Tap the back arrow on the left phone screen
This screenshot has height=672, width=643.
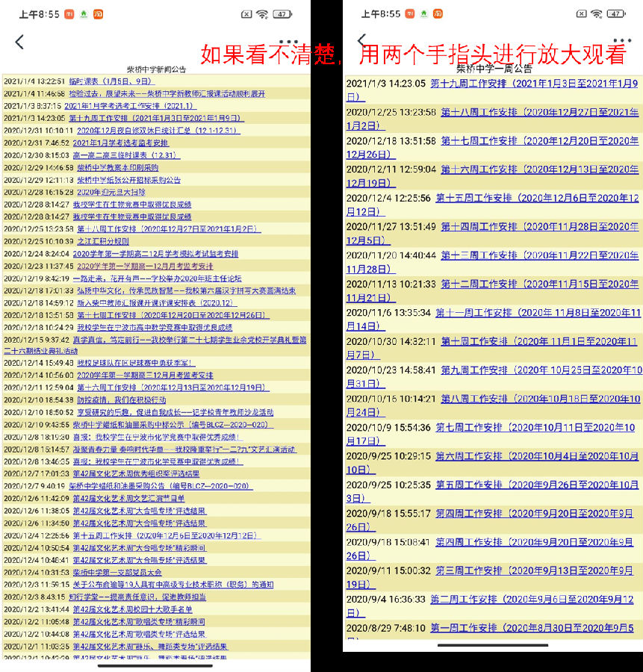[19, 43]
